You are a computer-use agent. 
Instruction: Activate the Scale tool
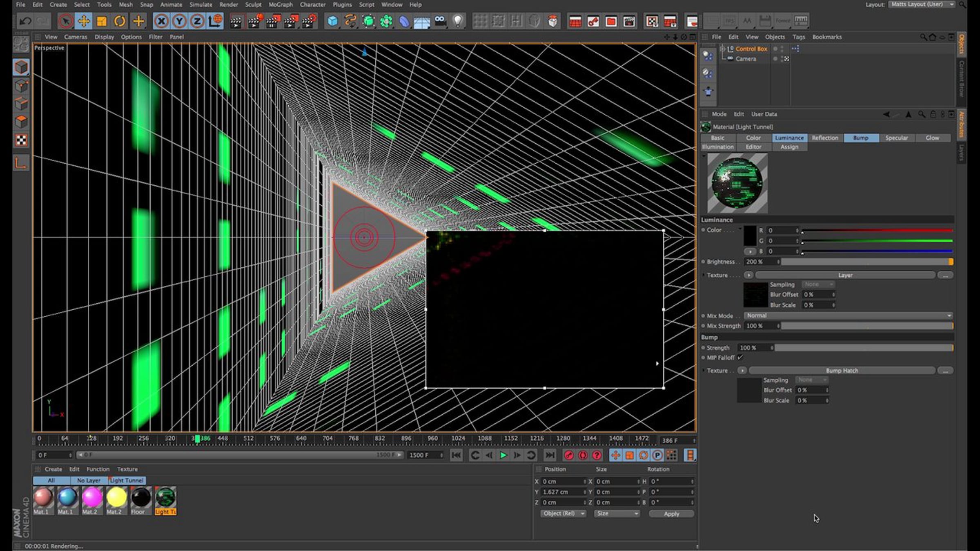102,21
